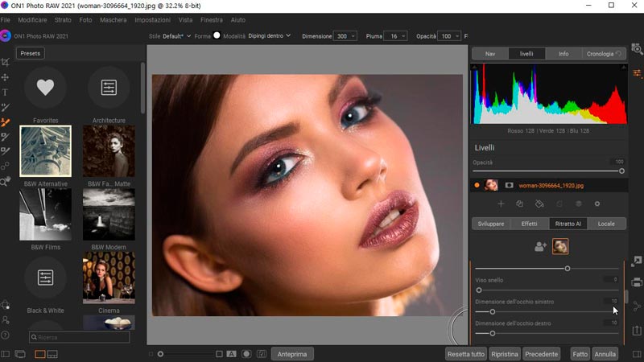Switch to the Effetti tab
The height and width of the screenshot is (362, 644).
click(x=529, y=224)
